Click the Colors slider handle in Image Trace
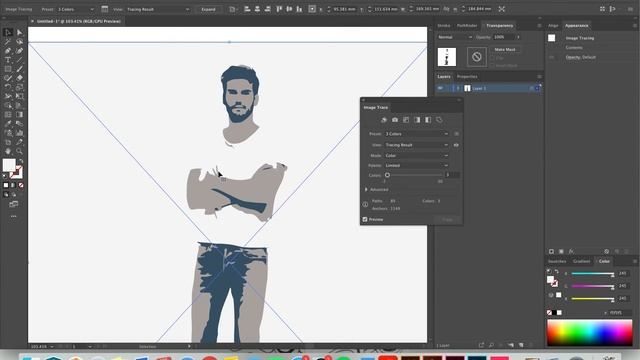The image size is (640, 360). pyautogui.click(x=387, y=175)
